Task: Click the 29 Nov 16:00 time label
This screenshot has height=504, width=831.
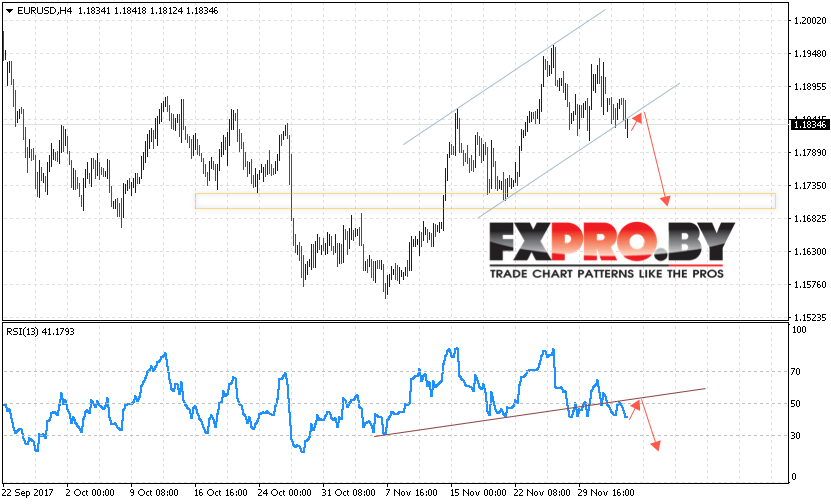Action: pyautogui.click(x=606, y=493)
